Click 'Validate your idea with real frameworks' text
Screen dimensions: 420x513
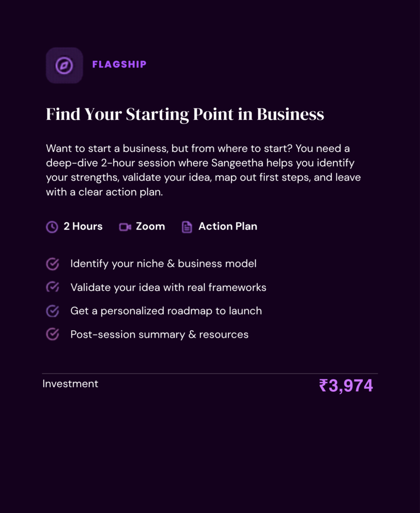168,288
